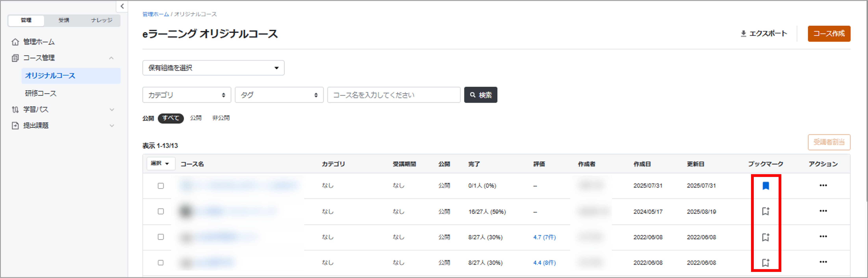Filter list by 非公開 status

[221, 118]
